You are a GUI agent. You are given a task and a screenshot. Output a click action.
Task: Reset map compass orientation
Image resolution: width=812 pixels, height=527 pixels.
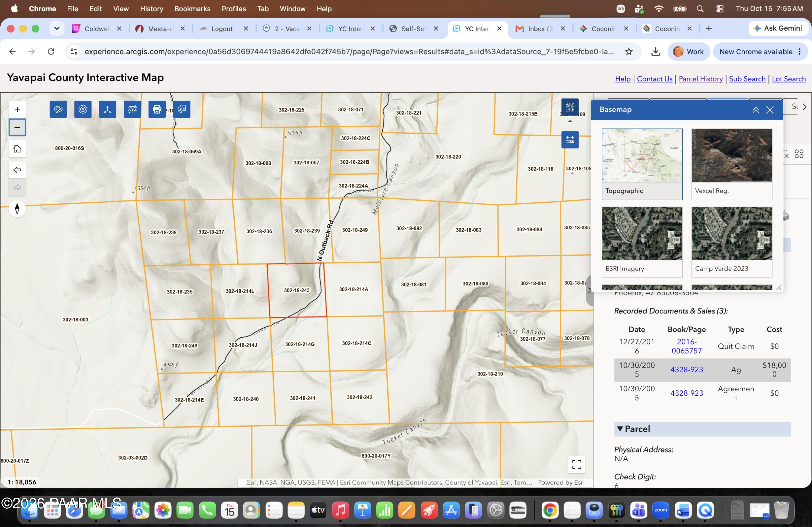(x=17, y=209)
